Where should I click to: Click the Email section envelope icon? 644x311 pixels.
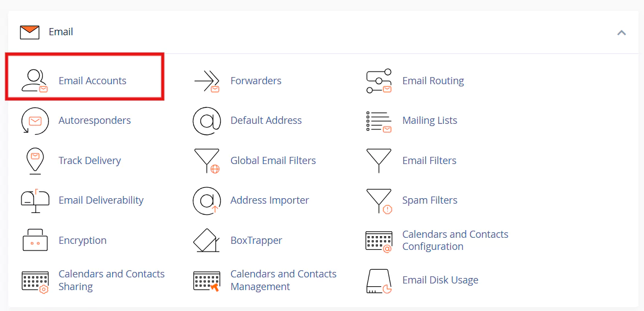tap(30, 32)
